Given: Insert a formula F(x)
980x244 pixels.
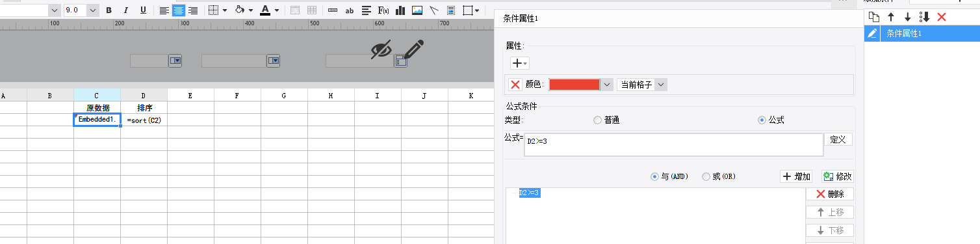Looking at the screenshot, I should pyautogui.click(x=383, y=10).
